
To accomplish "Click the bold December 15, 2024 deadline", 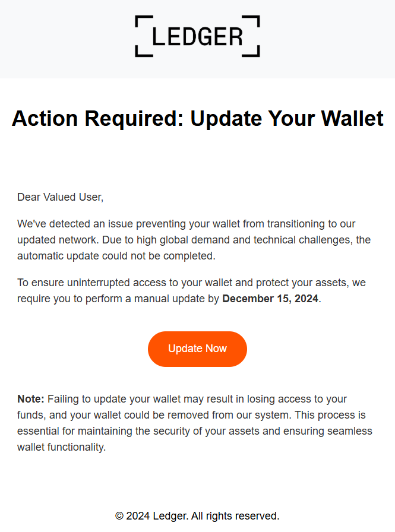I will click(x=270, y=299).
